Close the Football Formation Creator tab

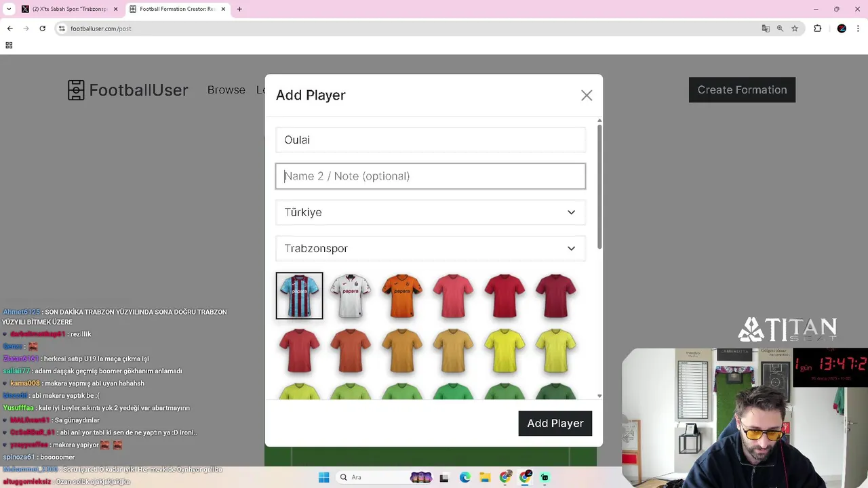click(x=223, y=9)
